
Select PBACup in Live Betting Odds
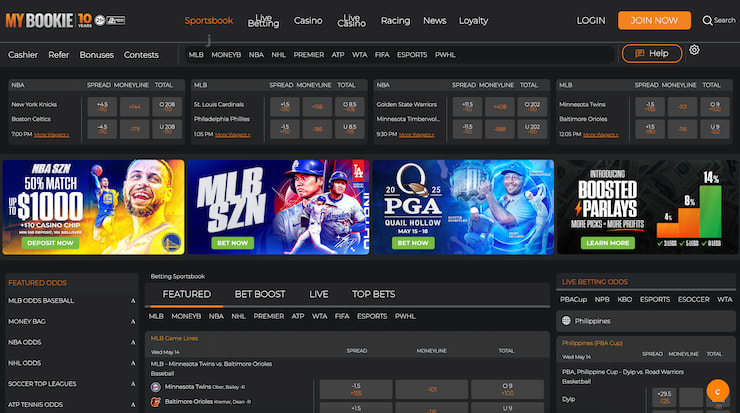pyautogui.click(x=573, y=299)
